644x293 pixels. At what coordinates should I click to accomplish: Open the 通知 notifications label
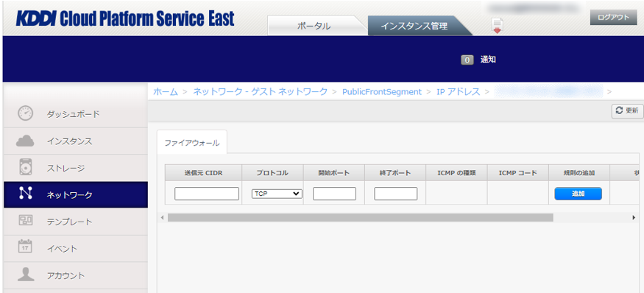tap(488, 60)
